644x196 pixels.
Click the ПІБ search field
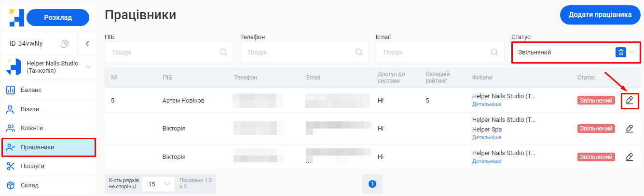(164, 52)
